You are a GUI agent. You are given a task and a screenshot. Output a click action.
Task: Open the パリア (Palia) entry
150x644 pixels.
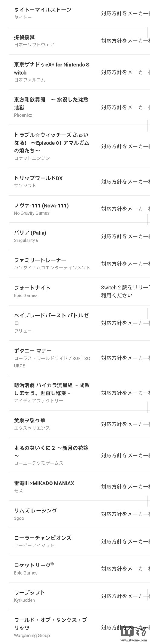tap(30, 233)
